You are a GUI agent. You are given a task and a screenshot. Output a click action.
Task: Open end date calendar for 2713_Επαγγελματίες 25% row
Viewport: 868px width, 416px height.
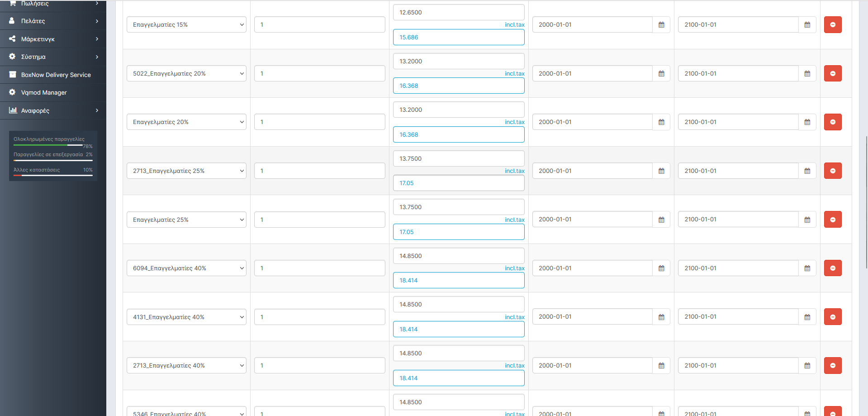pyautogui.click(x=807, y=171)
